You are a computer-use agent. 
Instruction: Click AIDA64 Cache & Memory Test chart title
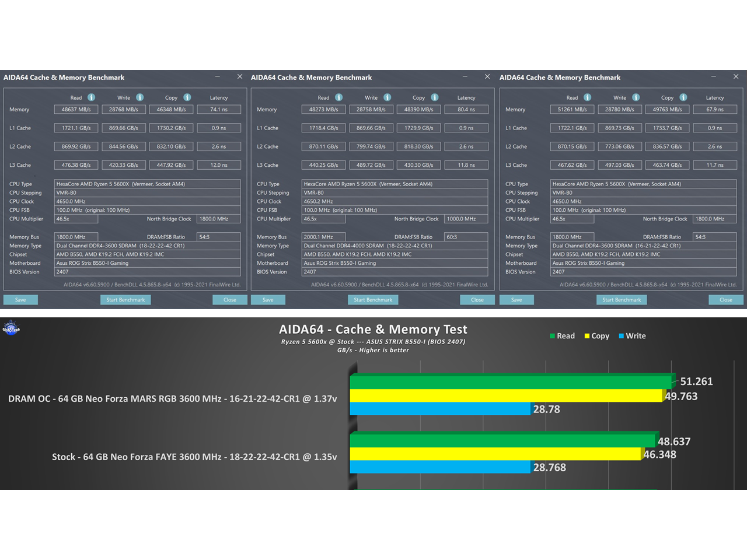click(373, 330)
